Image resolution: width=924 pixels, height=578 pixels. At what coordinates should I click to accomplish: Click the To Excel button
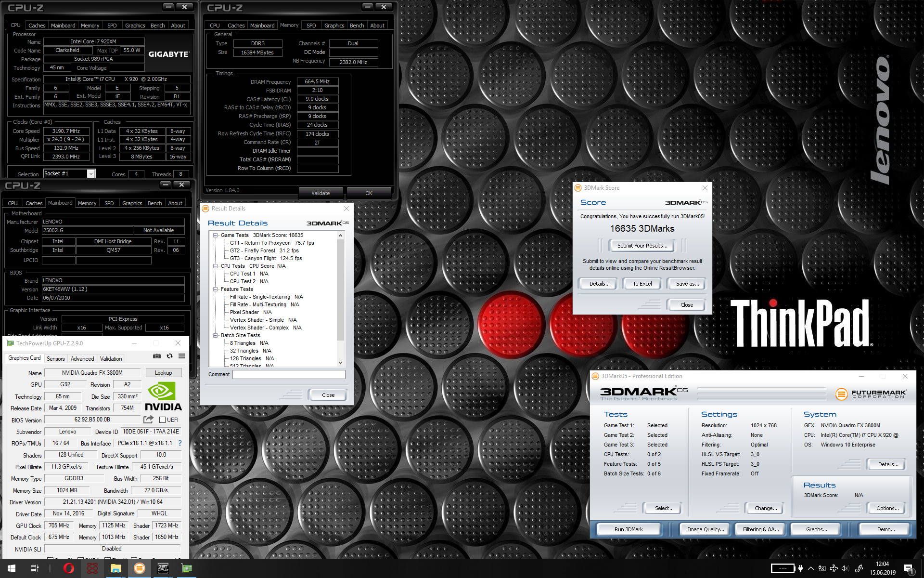(x=642, y=283)
